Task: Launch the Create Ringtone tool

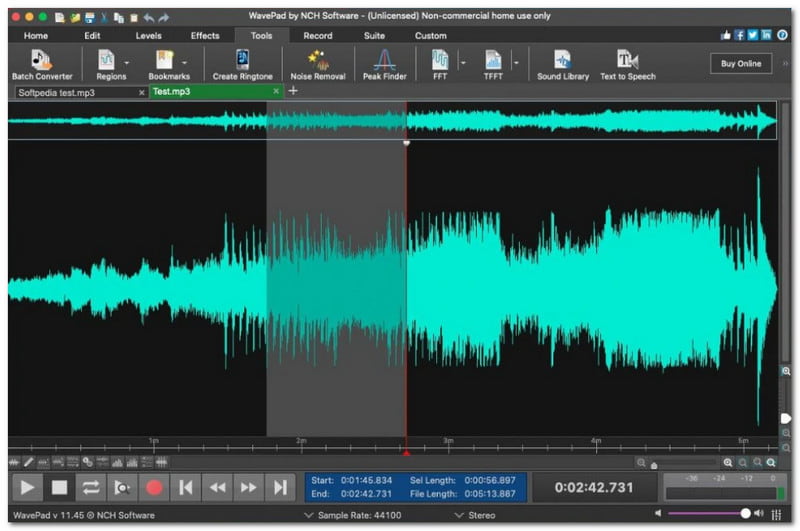Action: click(x=242, y=64)
